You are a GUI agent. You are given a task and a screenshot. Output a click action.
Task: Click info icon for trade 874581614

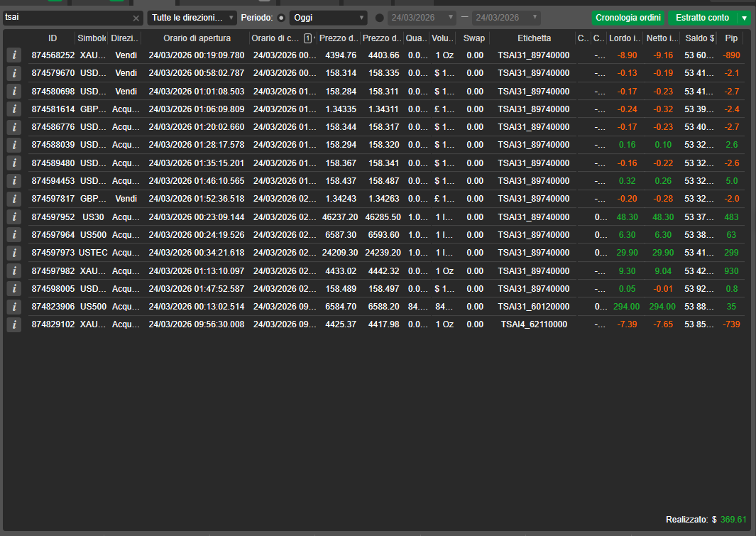[x=13, y=109]
